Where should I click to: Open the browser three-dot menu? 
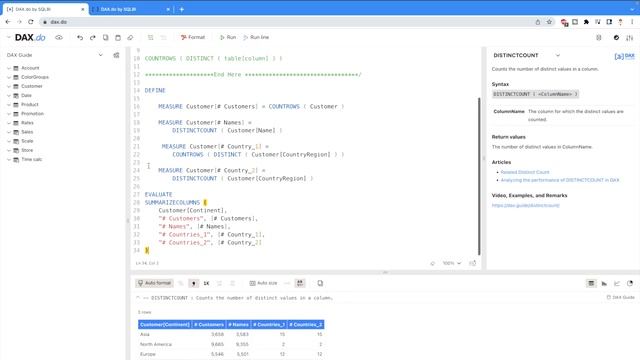632,22
